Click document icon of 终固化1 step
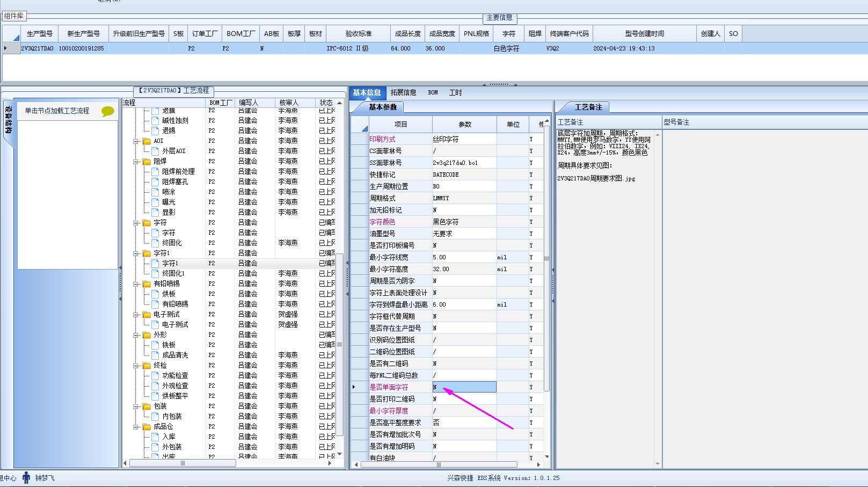The width and height of the screenshot is (868, 487). 155,274
